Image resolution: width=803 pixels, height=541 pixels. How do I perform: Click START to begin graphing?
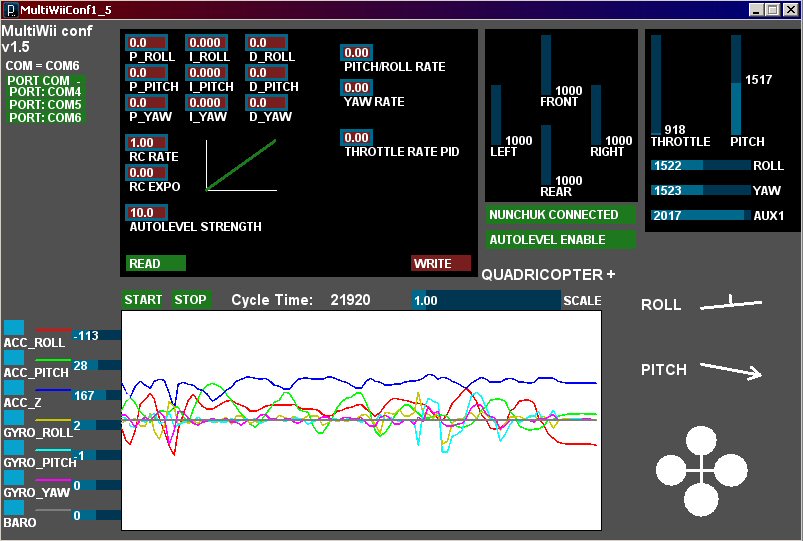pos(143,300)
